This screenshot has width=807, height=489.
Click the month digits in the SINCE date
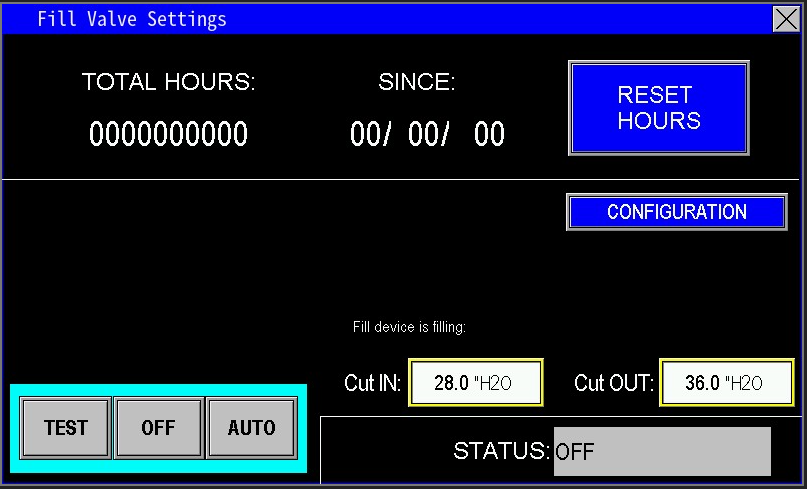tap(366, 134)
